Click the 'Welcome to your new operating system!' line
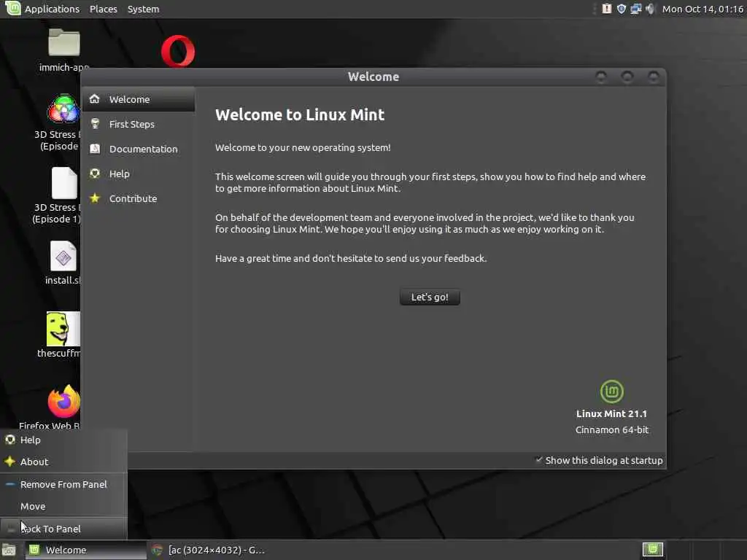Viewport: 747px width, 560px height. pos(303,147)
